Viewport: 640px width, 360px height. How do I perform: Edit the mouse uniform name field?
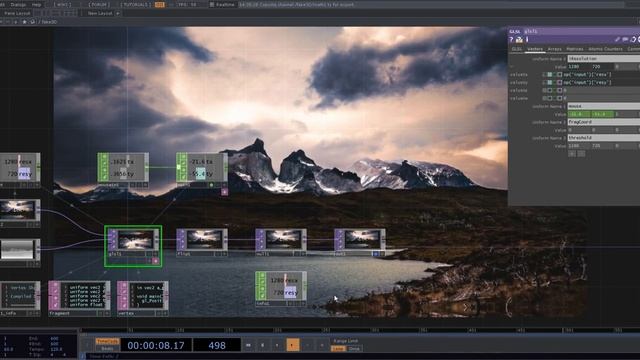[604, 106]
